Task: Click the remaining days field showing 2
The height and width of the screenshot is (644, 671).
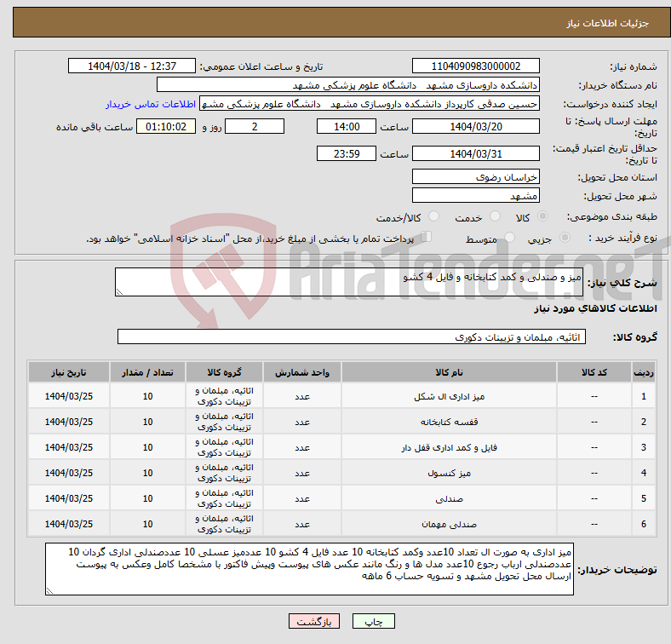Action: [255, 126]
